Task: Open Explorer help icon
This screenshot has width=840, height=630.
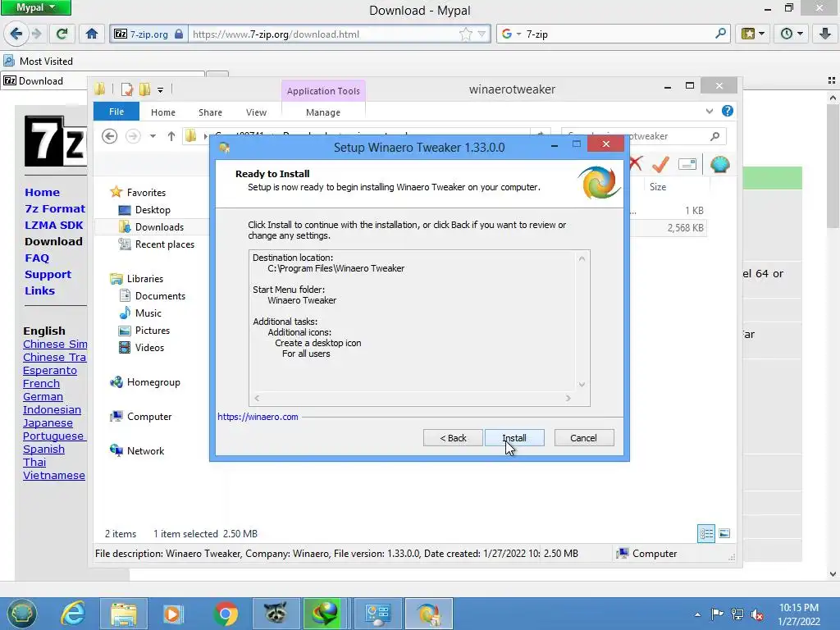Action: [x=727, y=111]
